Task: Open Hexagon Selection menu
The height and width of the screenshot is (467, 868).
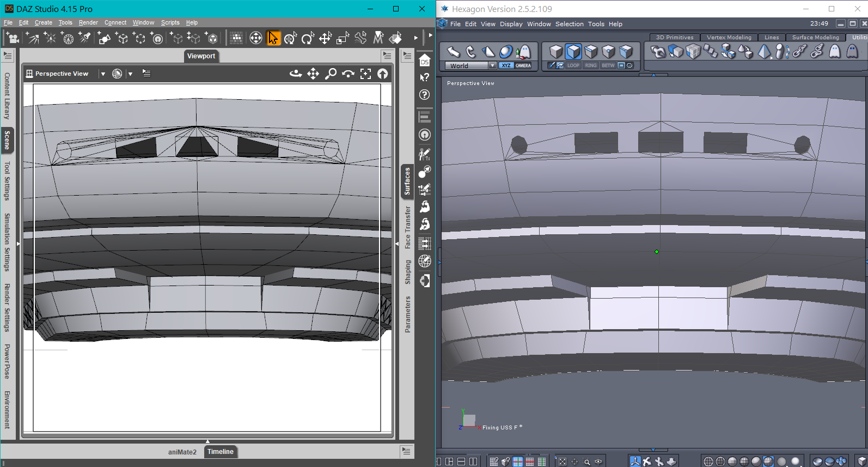Action: pos(569,24)
